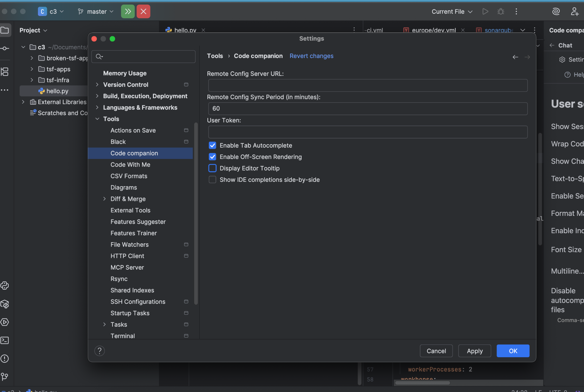Open the Git tool window icon

coord(5,377)
